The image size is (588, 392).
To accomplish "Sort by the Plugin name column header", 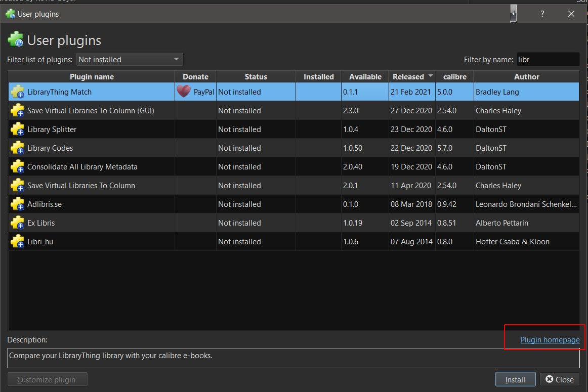I will click(x=92, y=77).
